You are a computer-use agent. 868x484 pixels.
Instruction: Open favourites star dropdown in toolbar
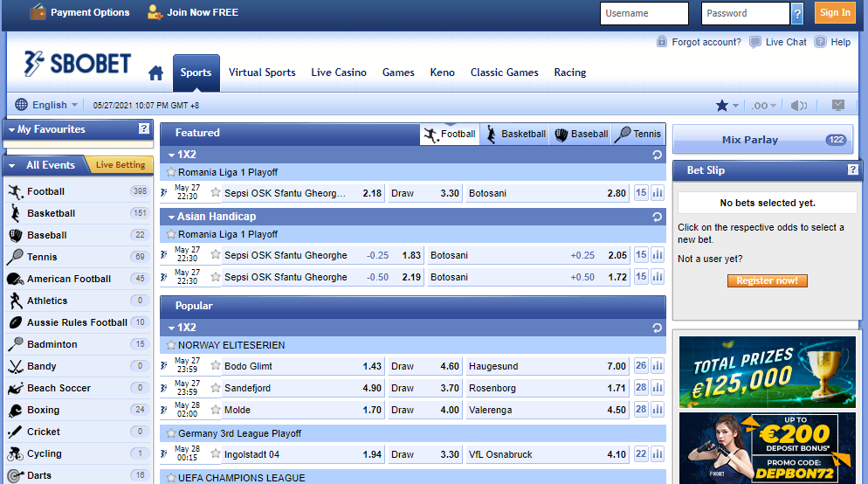727,105
